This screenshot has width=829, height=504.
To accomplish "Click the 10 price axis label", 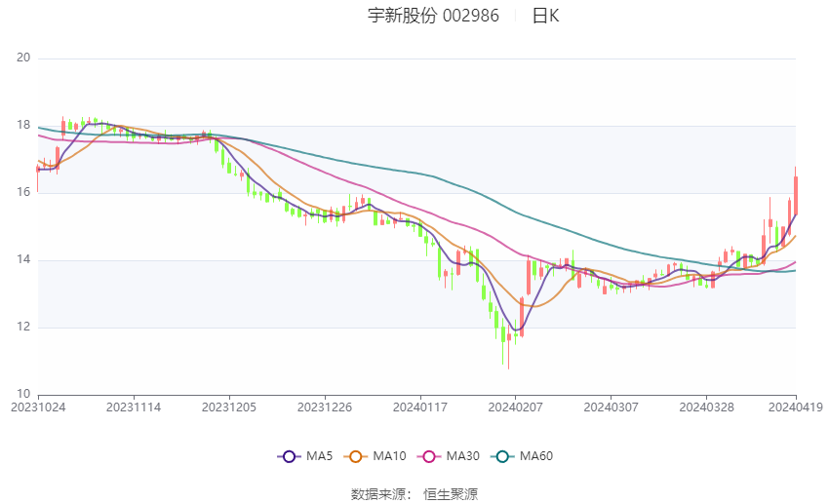I will 23,394.
